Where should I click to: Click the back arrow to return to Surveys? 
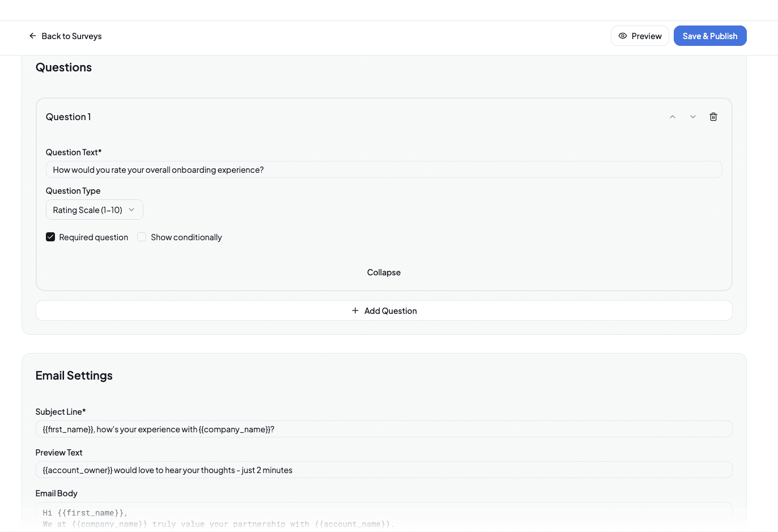pos(32,36)
